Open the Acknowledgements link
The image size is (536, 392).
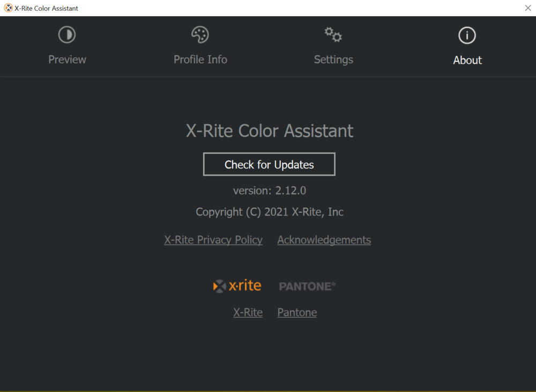click(x=324, y=240)
